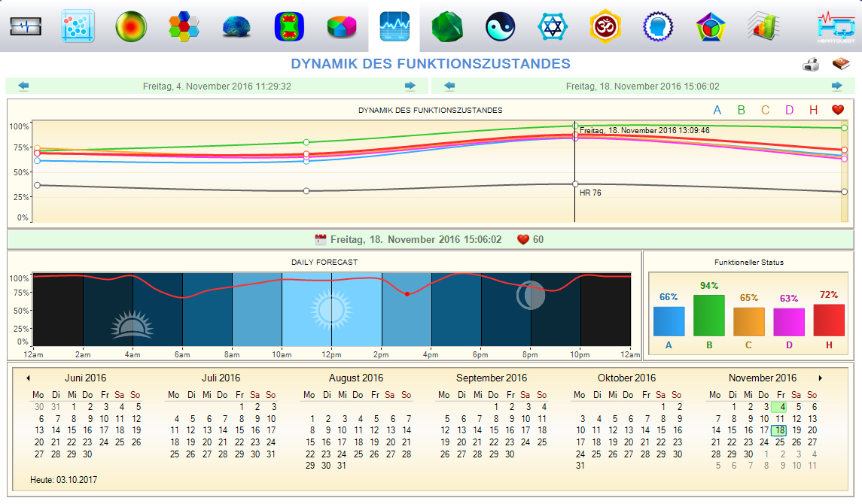
Task: Go to previous measurement before 4 November
Action: [23, 86]
